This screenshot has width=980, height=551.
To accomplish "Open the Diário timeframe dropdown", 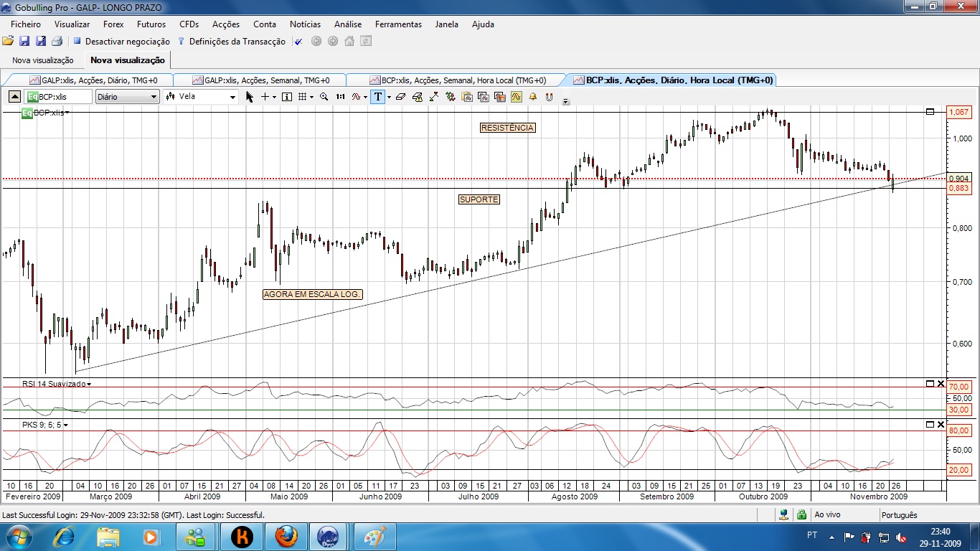I will click(x=126, y=97).
